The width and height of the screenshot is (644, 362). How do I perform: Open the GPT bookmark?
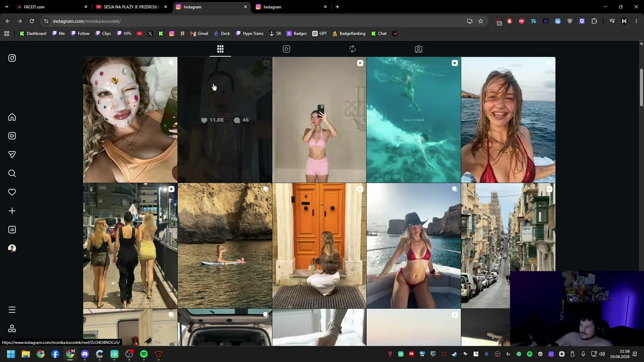(319, 34)
